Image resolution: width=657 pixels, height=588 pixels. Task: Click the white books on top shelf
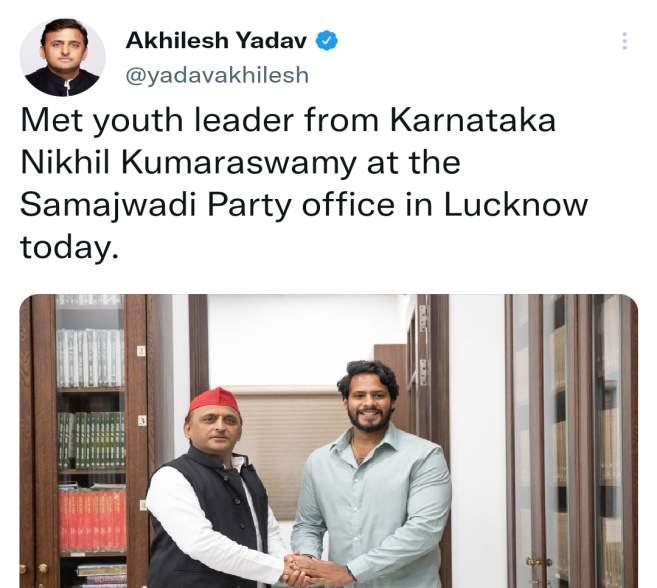(x=90, y=358)
